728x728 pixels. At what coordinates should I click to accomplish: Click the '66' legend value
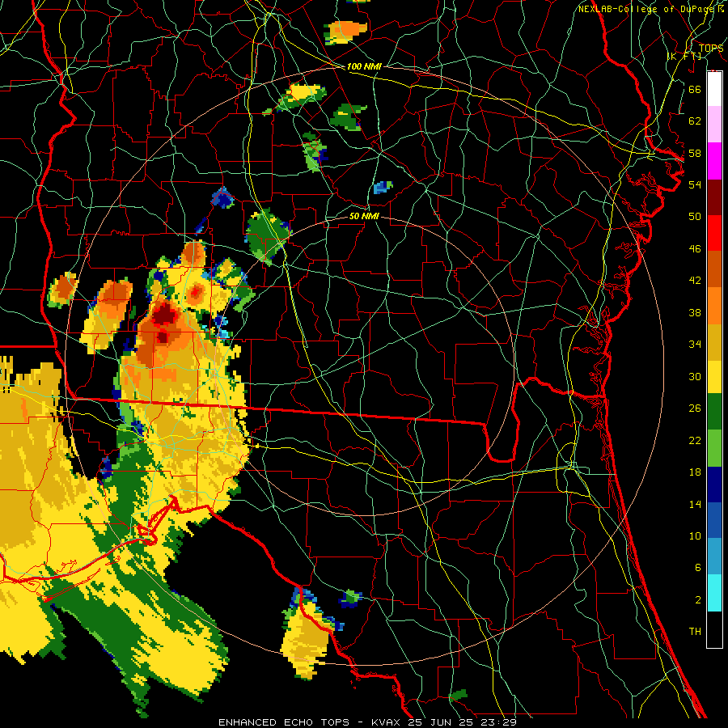(695, 89)
